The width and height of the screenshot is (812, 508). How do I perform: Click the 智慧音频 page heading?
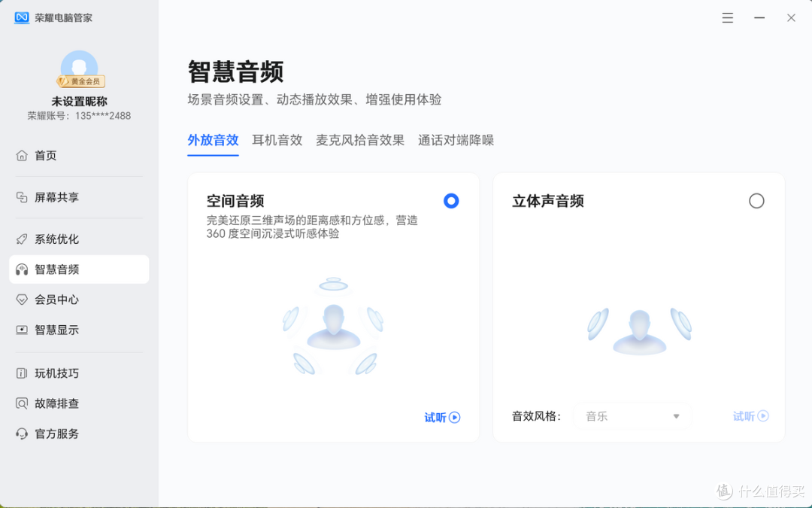(235, 71)
